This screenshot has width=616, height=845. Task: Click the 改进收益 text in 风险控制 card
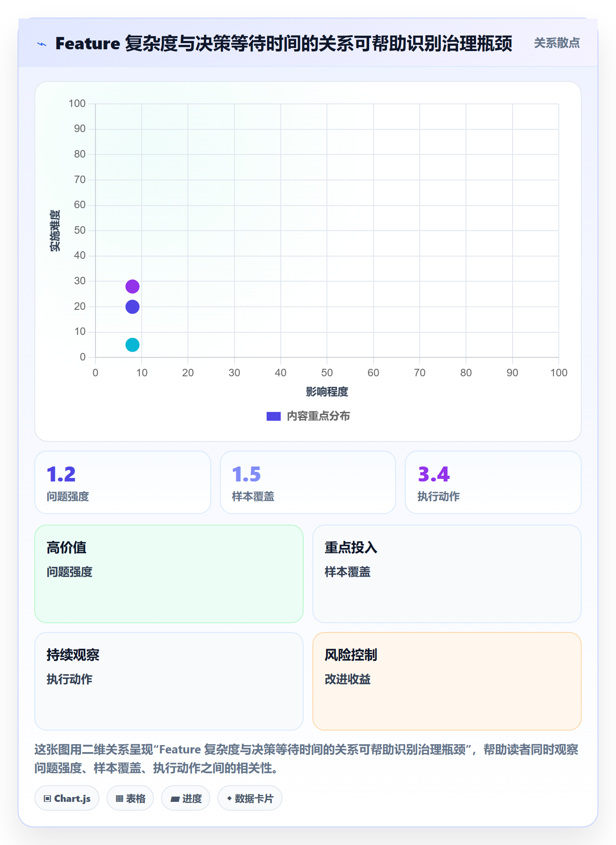coord(348,679)
